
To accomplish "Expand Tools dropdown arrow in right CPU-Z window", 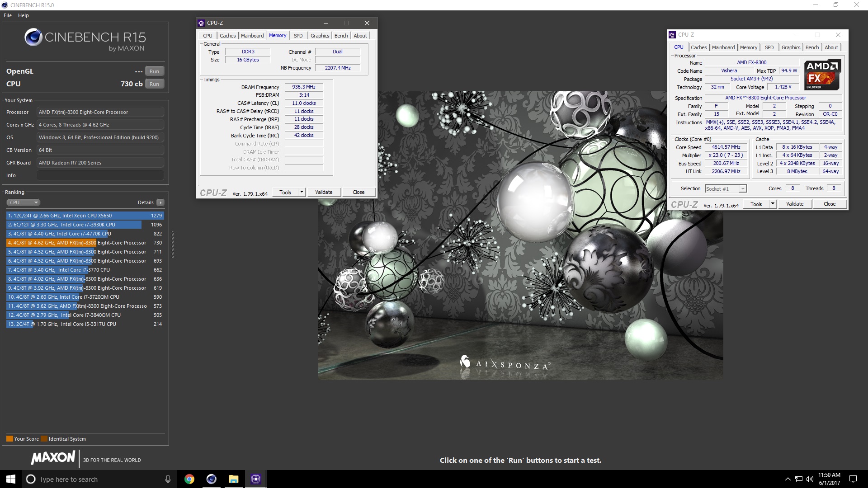I will pyautogui.click(x=773, y=204).
